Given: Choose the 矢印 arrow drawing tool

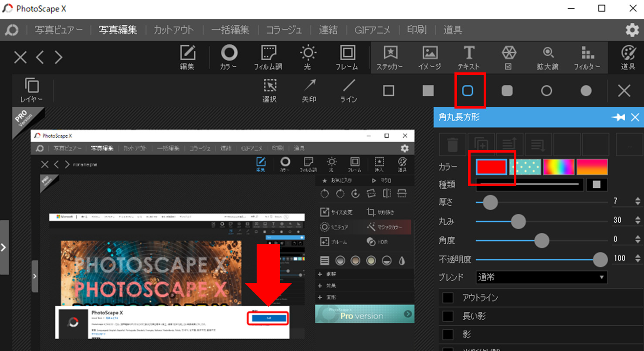Looking at the screenshot, I should (309, 90).
